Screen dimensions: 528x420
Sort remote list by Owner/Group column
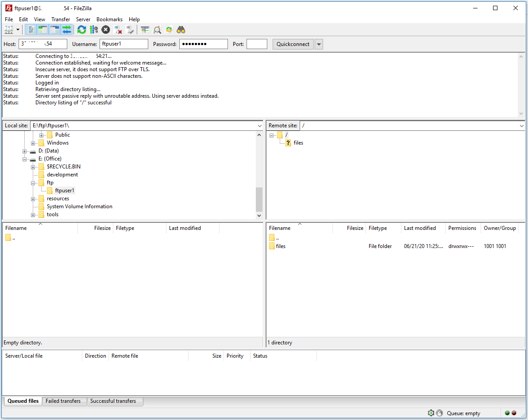pos(500,228)
